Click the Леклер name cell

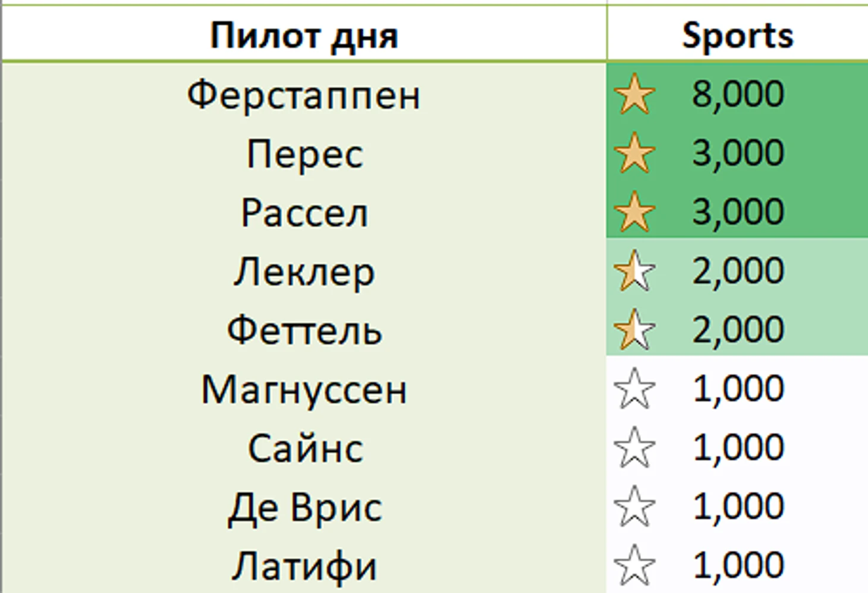click(304, 272)
